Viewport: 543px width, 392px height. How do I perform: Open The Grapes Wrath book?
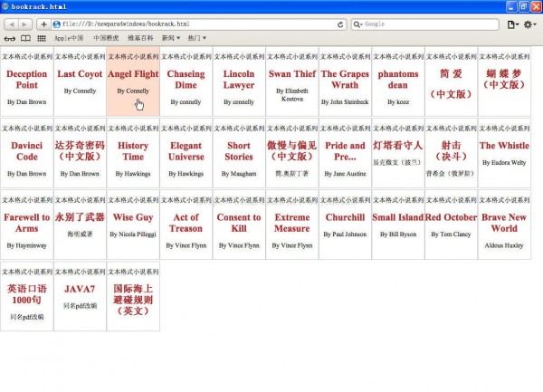(x=345, y=80)
